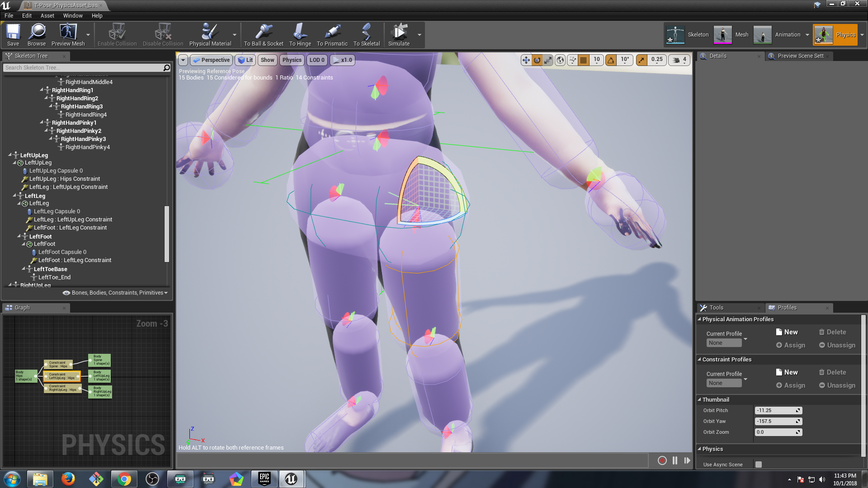
Task: Open viewport Physics options
Action: click(x=292, y=60)
